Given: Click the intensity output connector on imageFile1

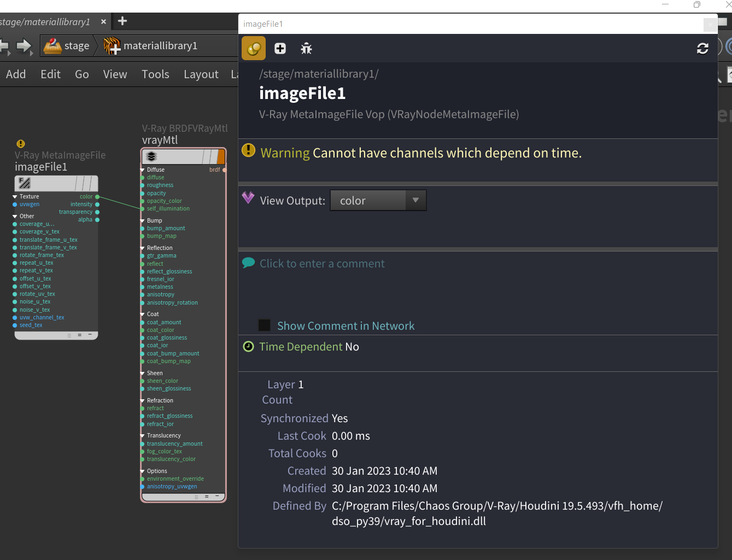Looking at the screenshot, I should click(97, 204).
